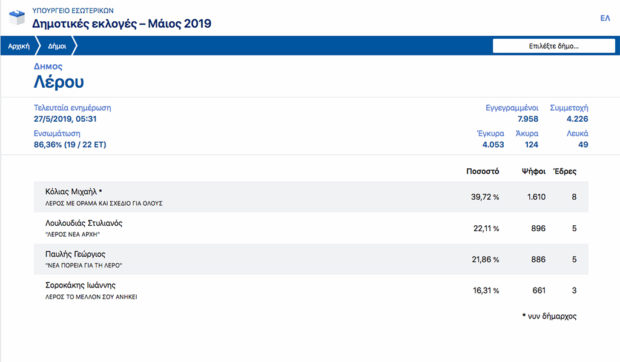Select the ΥΠΟΥΡΓΕΙΟ ΕΣΩΤΕΡΙΚΩΝ header text
This screenshot has height=362, width=620.
click(73, 11)
